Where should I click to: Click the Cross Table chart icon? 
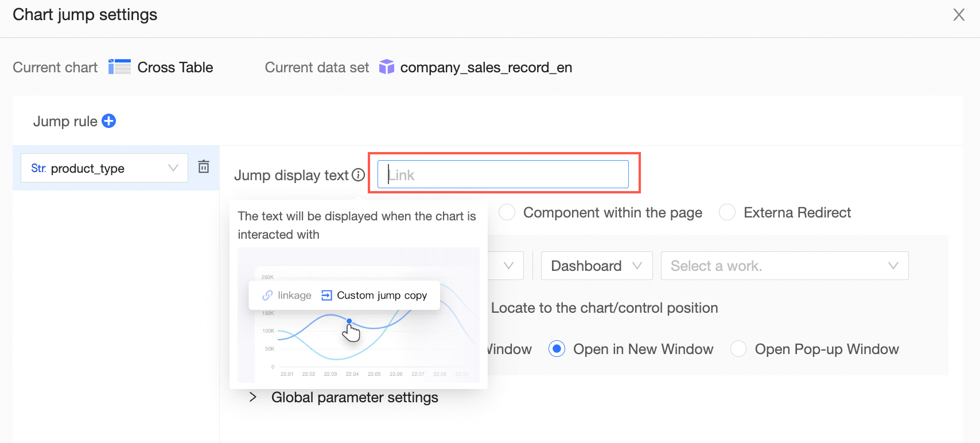coord(119,67)
